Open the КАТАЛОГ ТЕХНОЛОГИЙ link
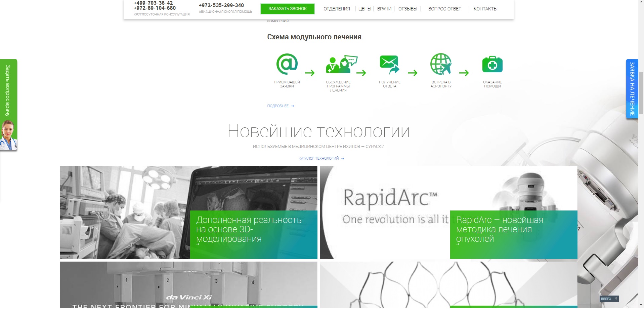The width and height of the screenshot is (644, 309). 321,158
